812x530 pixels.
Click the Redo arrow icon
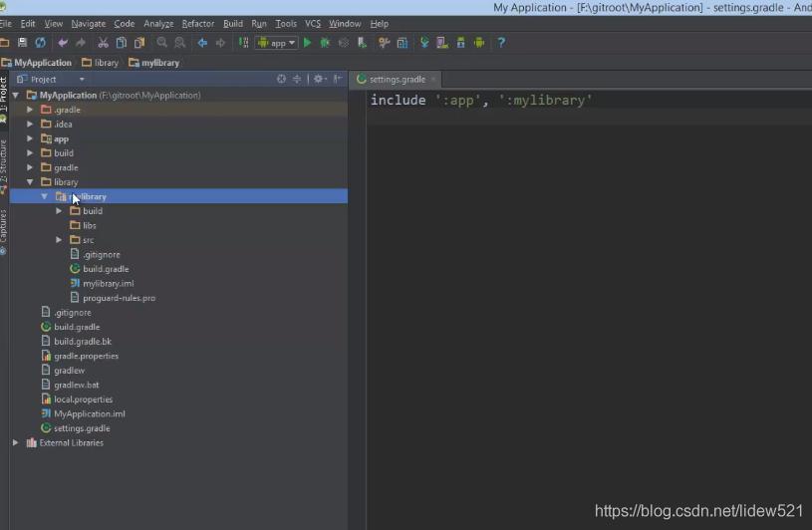tap(81, 43)
